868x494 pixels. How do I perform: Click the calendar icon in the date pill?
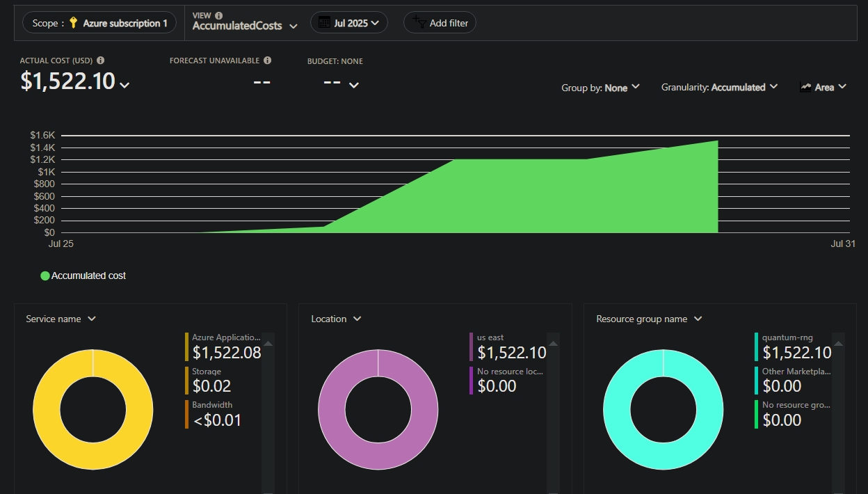324,23
